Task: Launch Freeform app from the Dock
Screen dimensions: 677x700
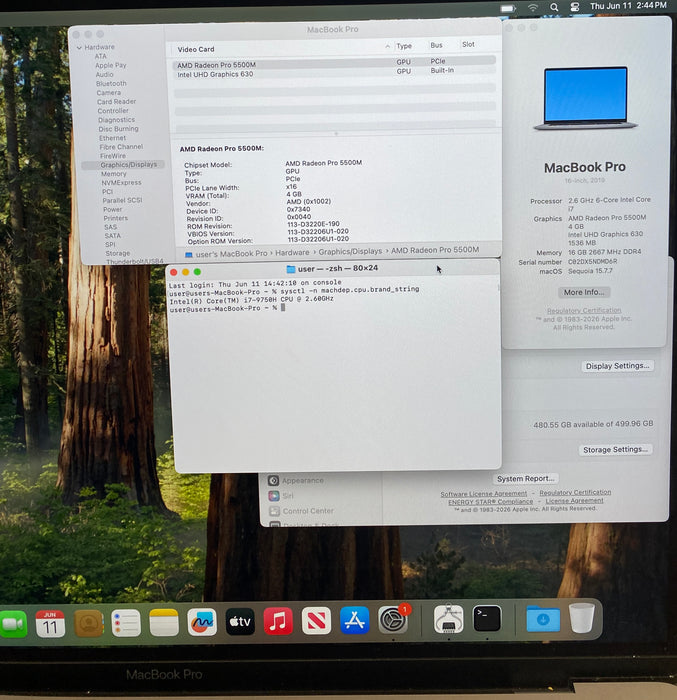Action: pyautogui.click(x=202, y=621)
